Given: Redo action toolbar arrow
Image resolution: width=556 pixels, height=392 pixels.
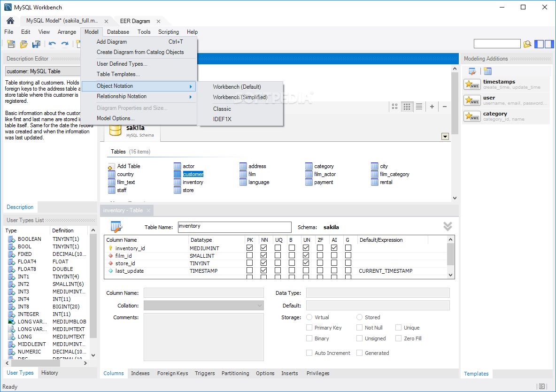Looking at the screenshot, I should 64,44.
